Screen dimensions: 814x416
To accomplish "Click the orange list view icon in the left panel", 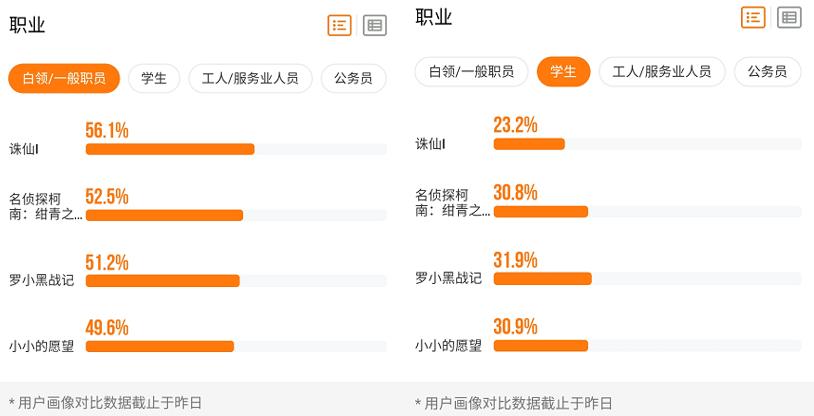I will pyautogui.click(x=340, y=26).
